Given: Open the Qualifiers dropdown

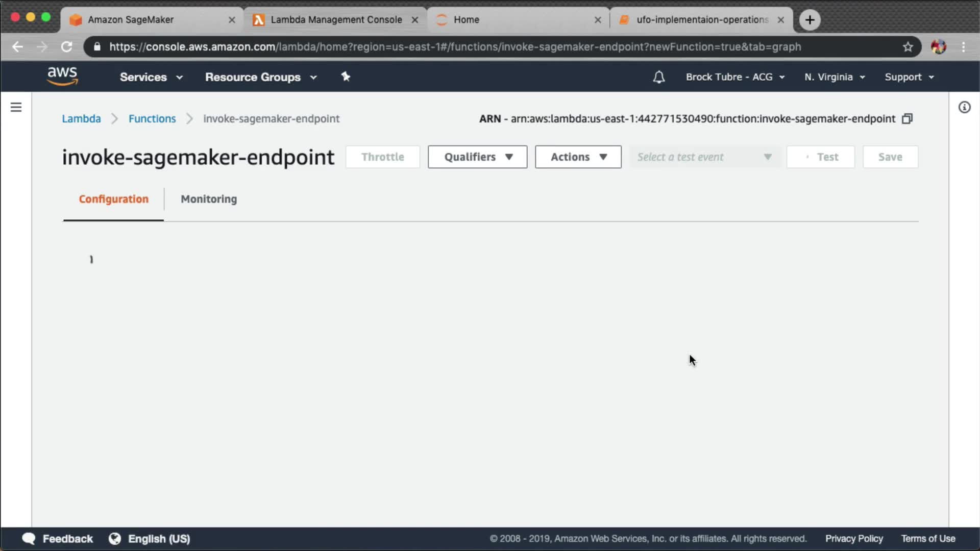Looking at the screenshot, I should point(477,157).
